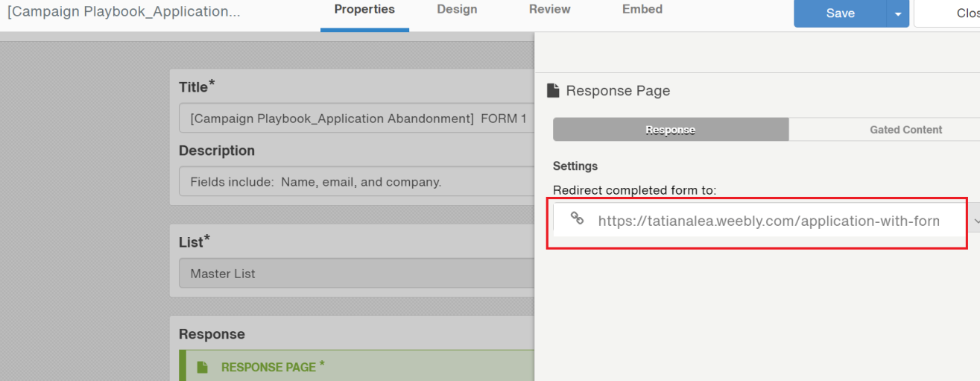Switch to the Properties tab

click(364, 10)
